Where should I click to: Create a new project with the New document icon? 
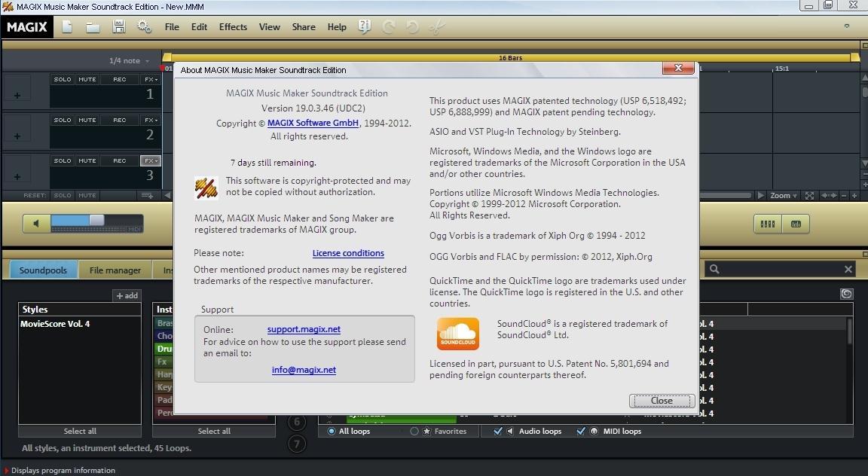click(65, 26)
